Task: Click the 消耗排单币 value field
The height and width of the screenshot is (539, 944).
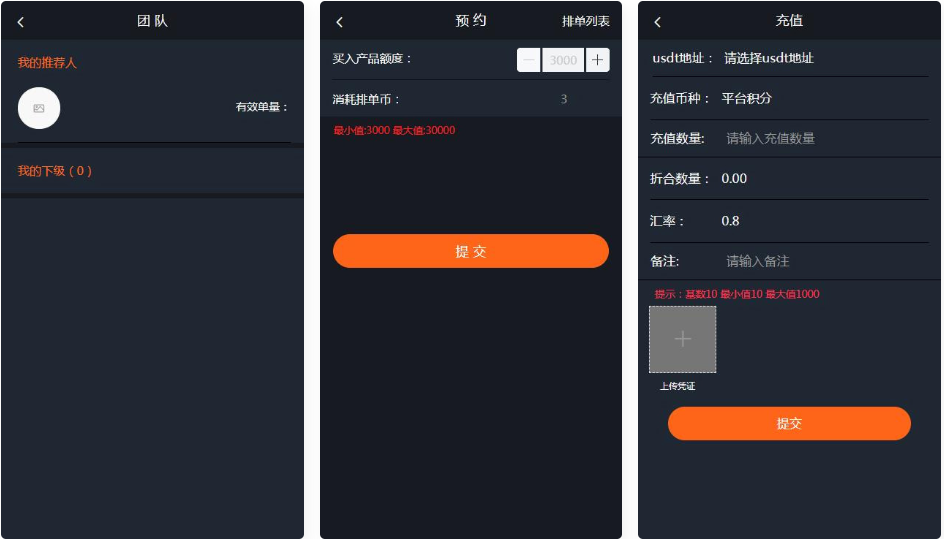Action: (x=564, y=99)
